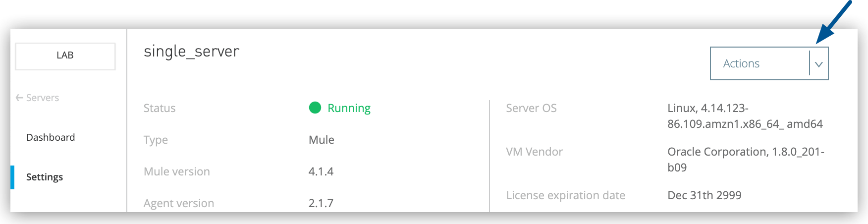Click the back arrow beside Servers
The height and width of the screenshot is (224, 868).
click(19, 98)
